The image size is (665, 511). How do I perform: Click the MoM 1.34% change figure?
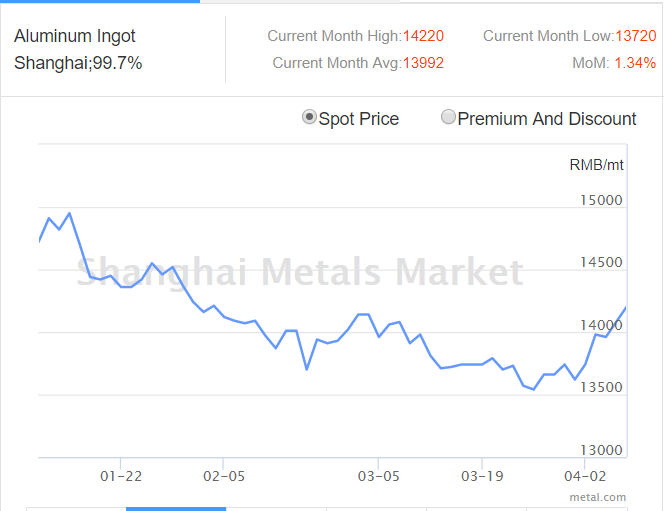pyautogui.click(x=635, y=63)
